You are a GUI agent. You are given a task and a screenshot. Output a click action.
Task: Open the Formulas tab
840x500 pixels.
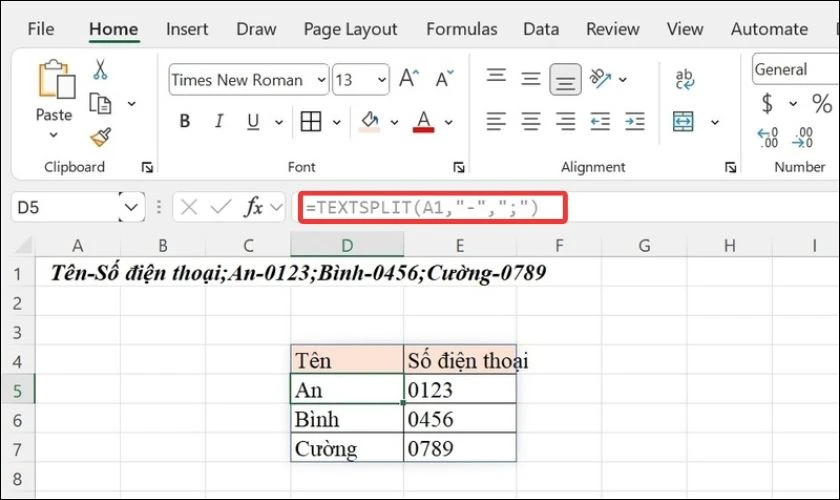coord(461,29)
